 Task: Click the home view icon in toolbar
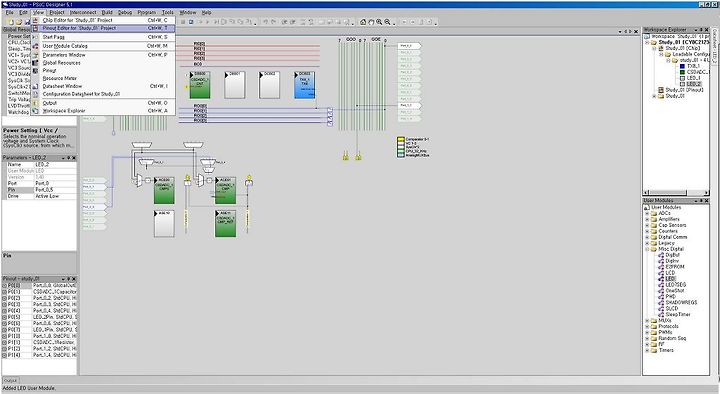[363, 22]
